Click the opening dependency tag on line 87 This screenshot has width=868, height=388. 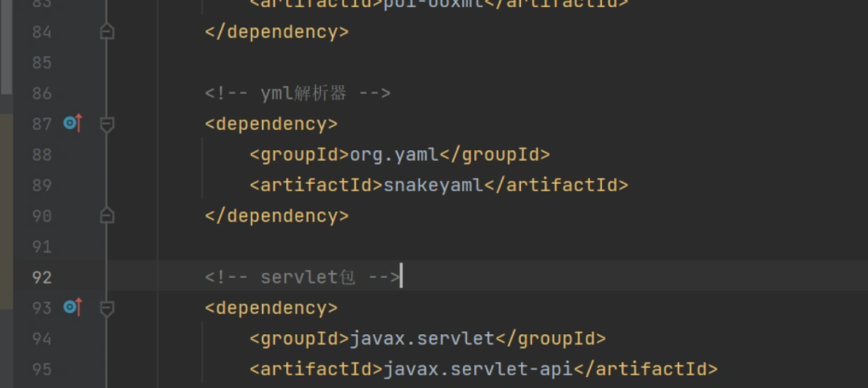pyautogui.click(x=271, y=124)
